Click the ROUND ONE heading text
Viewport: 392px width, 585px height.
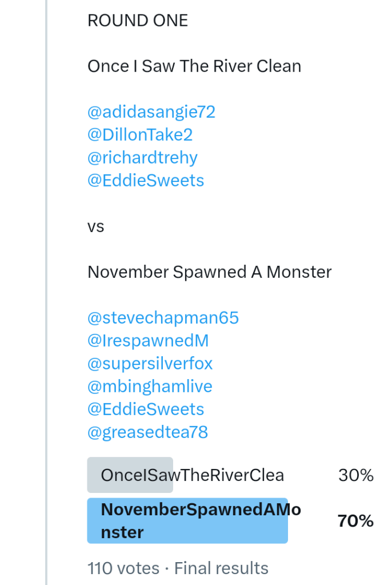137,21
